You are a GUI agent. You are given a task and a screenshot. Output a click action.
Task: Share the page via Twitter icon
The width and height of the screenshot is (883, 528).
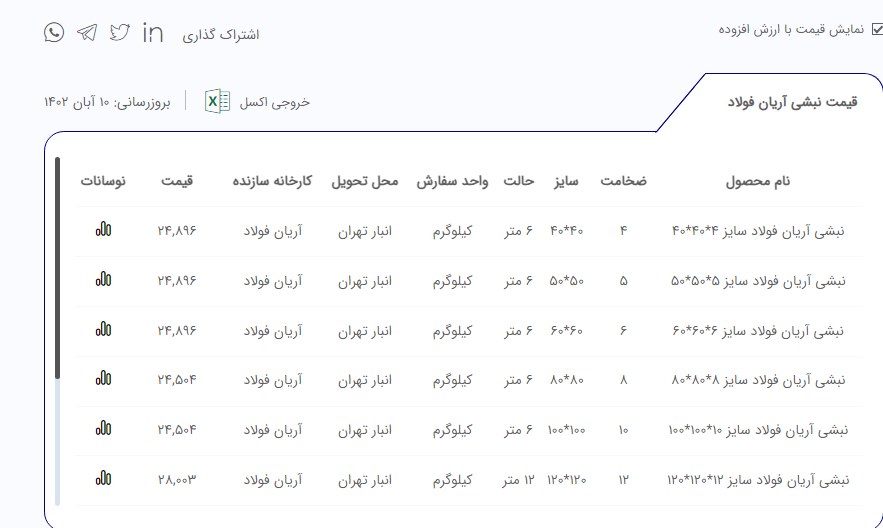[120, 33]
